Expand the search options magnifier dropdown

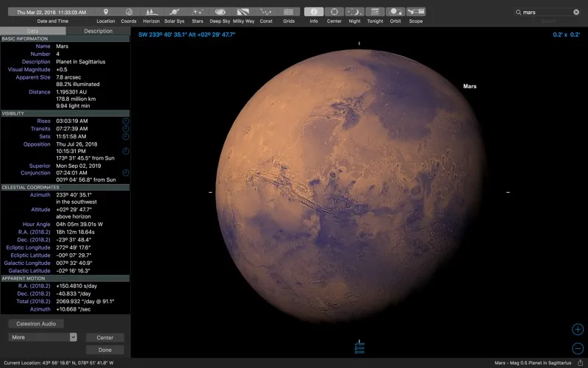pyautogui.click(x=519, y=13)
